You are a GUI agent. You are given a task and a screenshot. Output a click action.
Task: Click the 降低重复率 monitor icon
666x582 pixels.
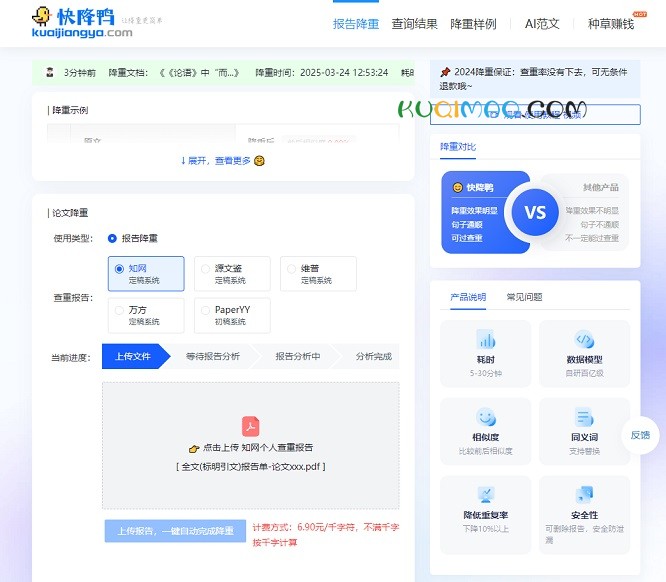(486, 494)
